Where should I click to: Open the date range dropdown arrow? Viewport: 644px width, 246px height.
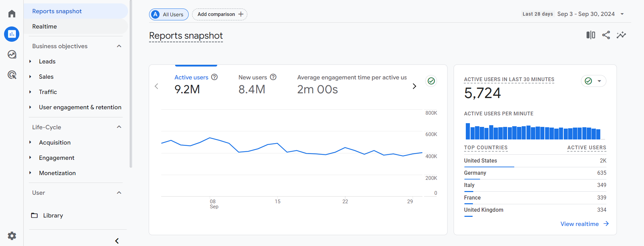point(622,14)
